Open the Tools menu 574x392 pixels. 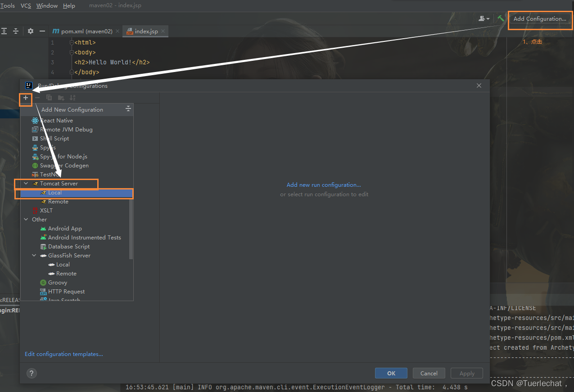tap(8, 6)
